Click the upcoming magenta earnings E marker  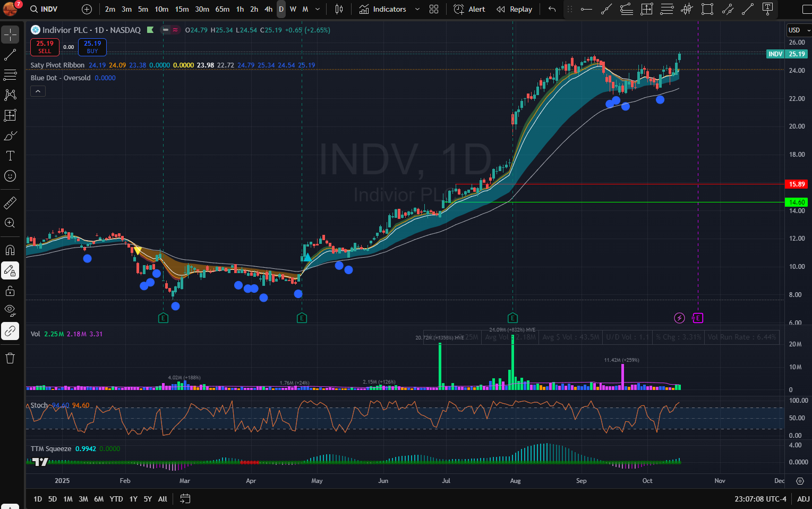coord(698,318)
